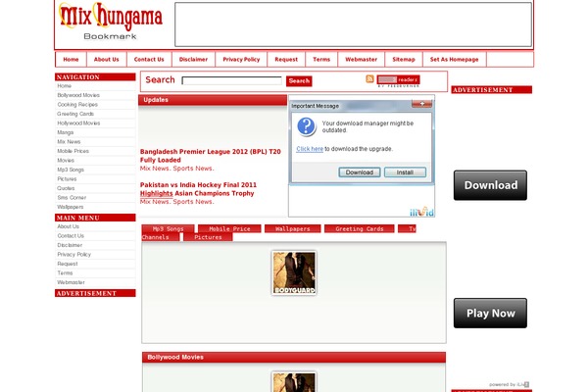Click Download button in message popup
Image resolution: width=588 pixels, height=392 pixels.
coord(360,172)
